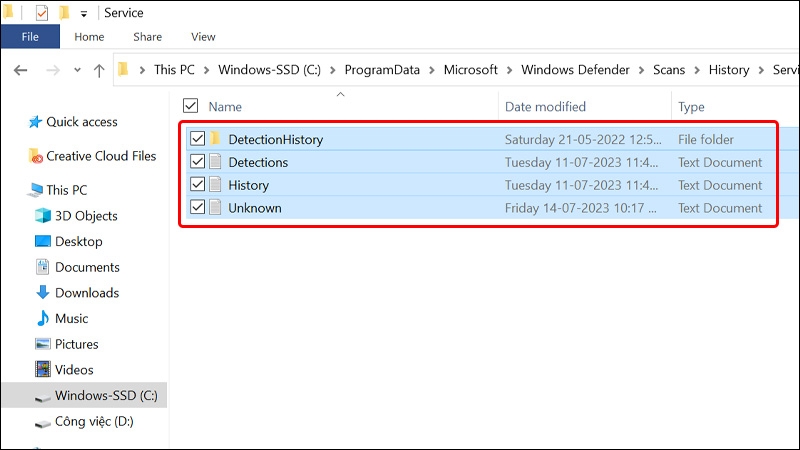Uncheck the History file checkbox
The width and height of the screenshot is (800, 450).
[x=197, y=184]
